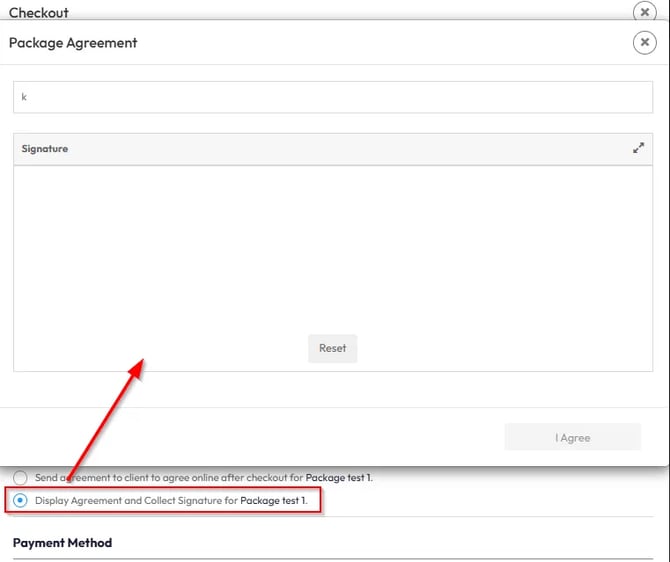Viewport: 670px width, 562px height.
Task: Focus the agreement text field containing 'k'
Action: (x=332, y=98)
